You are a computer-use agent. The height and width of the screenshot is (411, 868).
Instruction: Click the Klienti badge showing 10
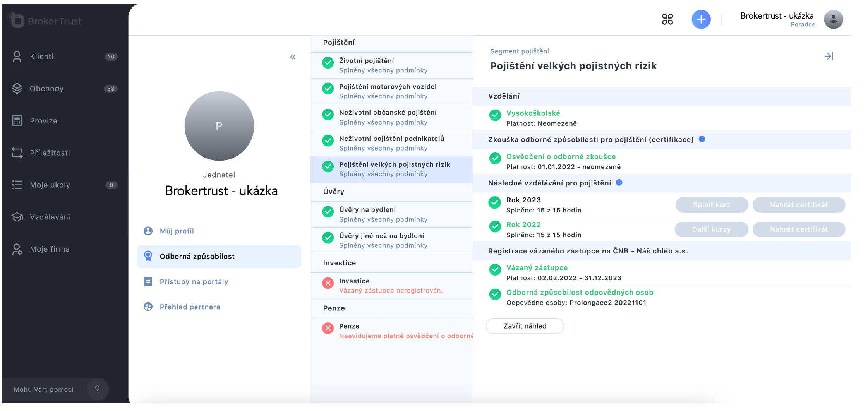tap(111, 57)
